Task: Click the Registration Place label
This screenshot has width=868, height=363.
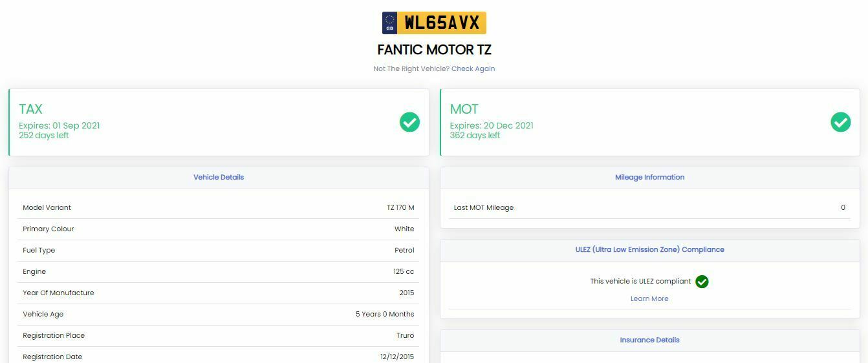Action: 54,335
